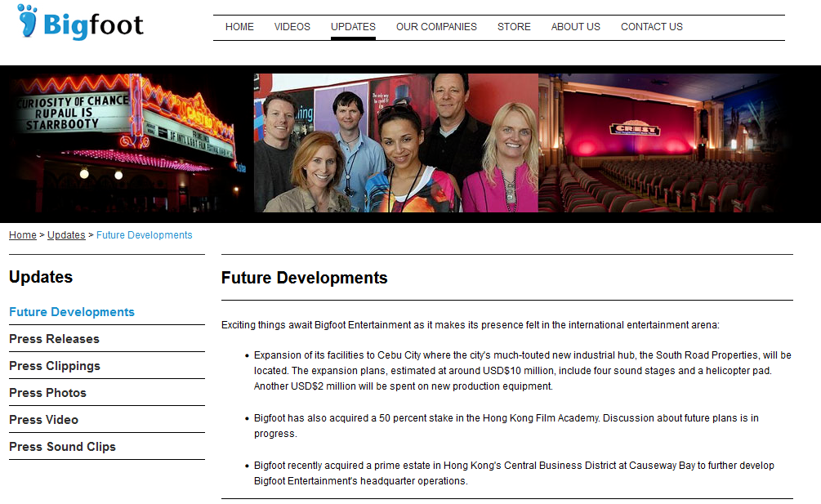Click the bullet about Cebu City expansion
Image resolution: width=821 pixels, height=504 pixels.
(523, 371)
